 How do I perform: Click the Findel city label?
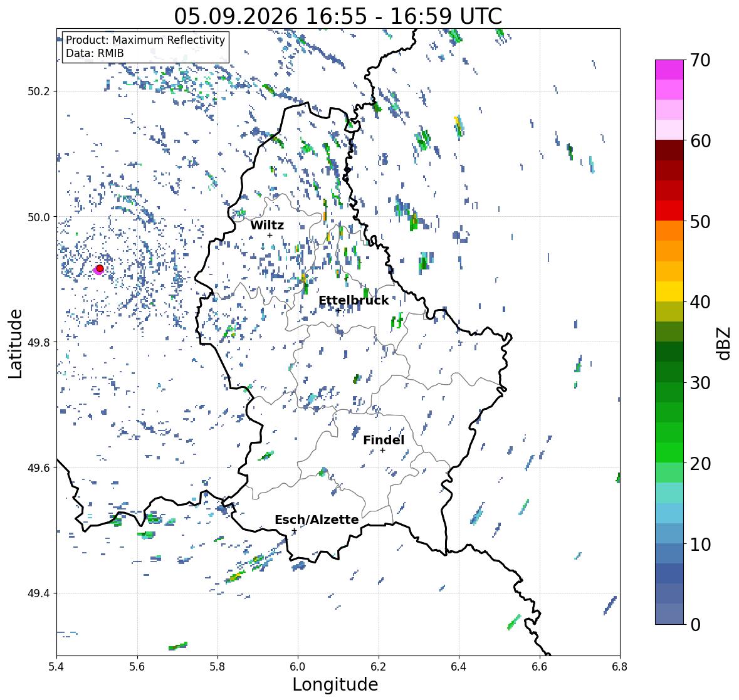(x=384, y=440)
